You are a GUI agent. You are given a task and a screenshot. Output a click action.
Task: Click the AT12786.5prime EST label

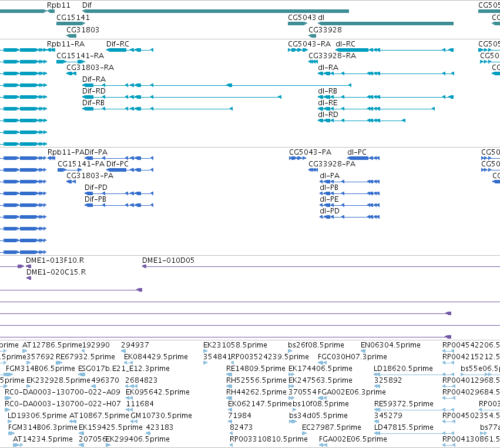coord(52,345)
